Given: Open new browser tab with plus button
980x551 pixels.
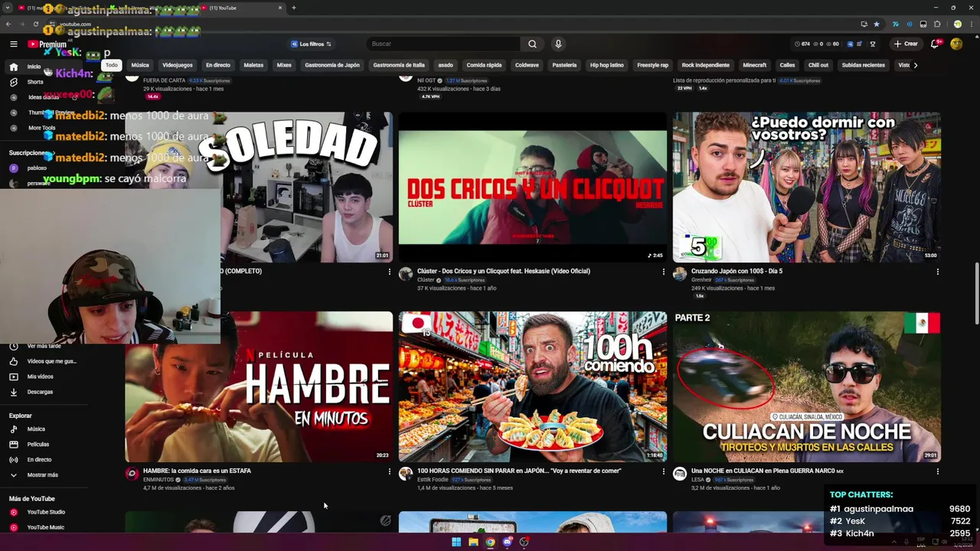Looking at the screenshot, I should point(294,8).
